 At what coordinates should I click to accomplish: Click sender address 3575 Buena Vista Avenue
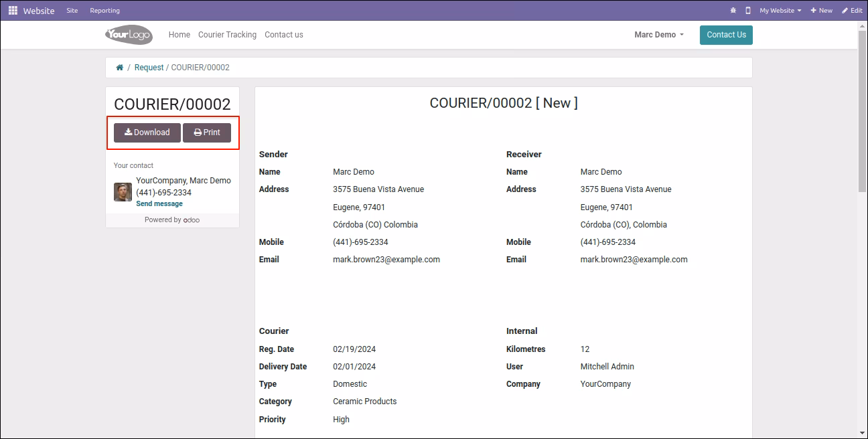tap(378, 189)
